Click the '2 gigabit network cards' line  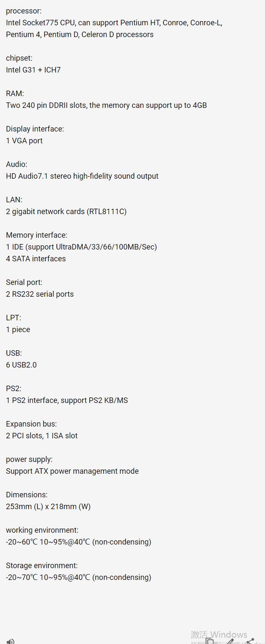[x=66, y=212]
